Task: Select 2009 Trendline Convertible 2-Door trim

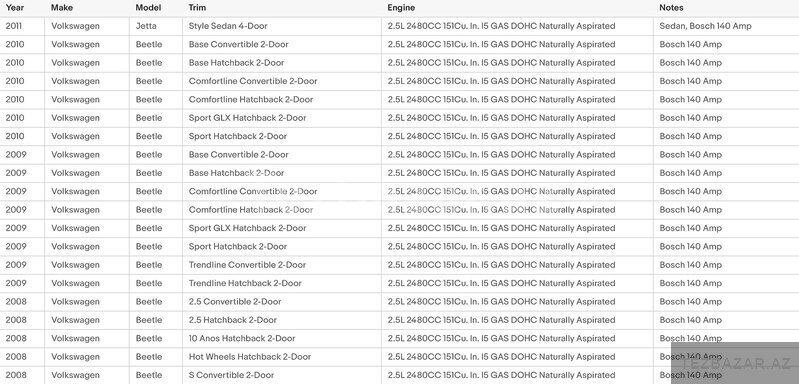Action: tap(247, 265)
